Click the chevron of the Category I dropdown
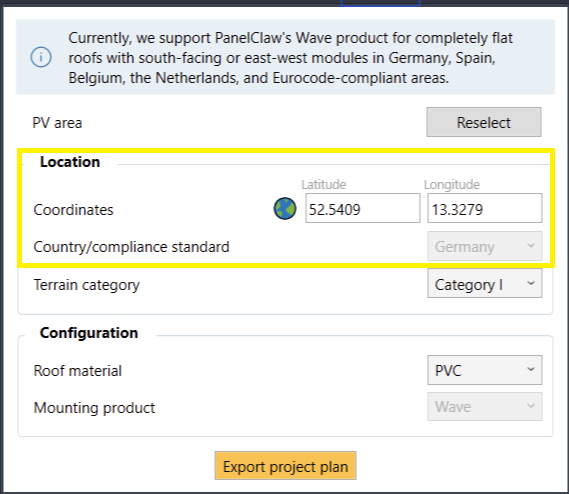This screenshot has width=569, height=494. tap(531, 283)
